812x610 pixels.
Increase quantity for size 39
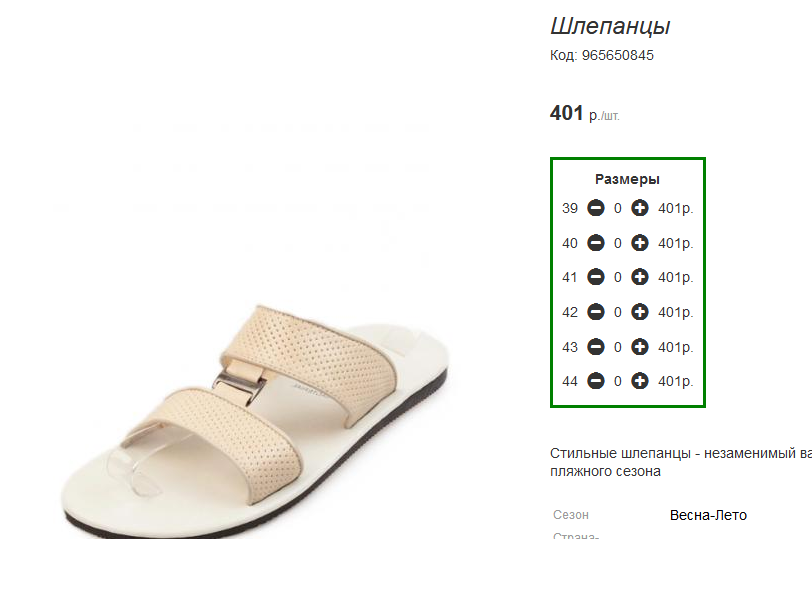click(640, 208)
